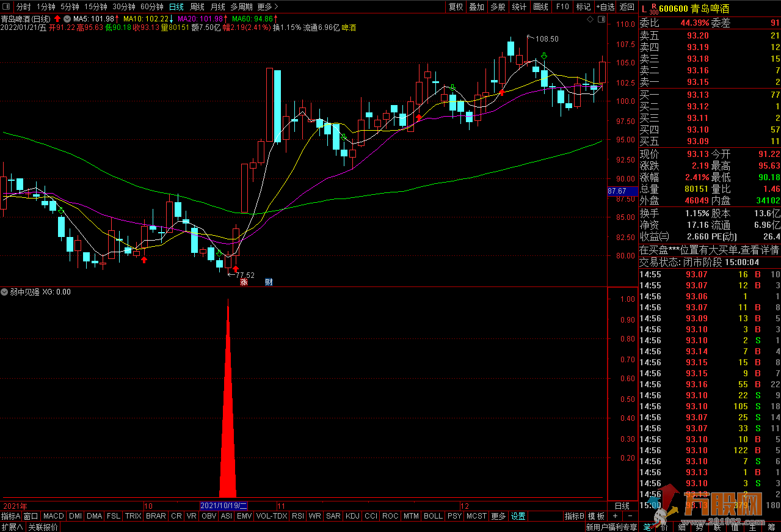Select the 指标A tab
781x532 pixels.
(x=10, y=516)
